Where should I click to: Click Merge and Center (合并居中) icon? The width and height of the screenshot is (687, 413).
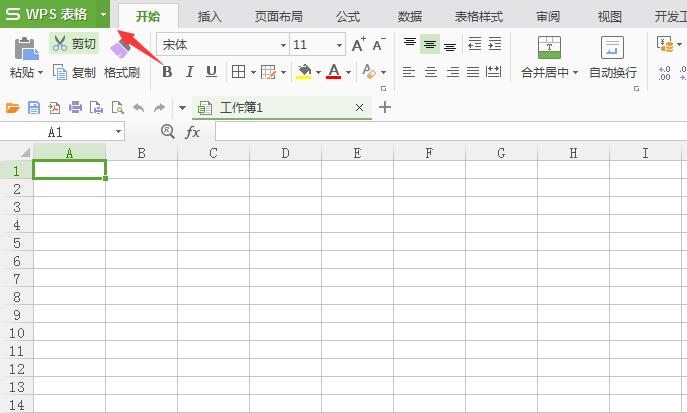pos(549,47)
